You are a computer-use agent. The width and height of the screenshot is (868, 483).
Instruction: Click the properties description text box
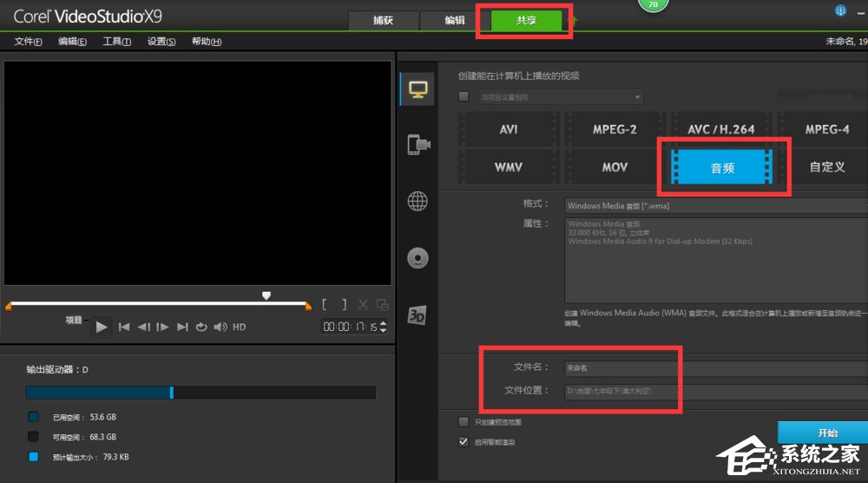click(x=716, y=260)
